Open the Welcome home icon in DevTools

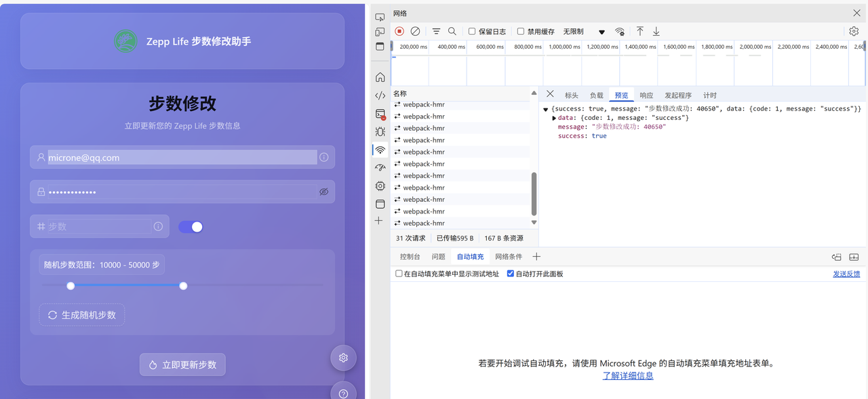pyautogui.click(x=380, y=77)
